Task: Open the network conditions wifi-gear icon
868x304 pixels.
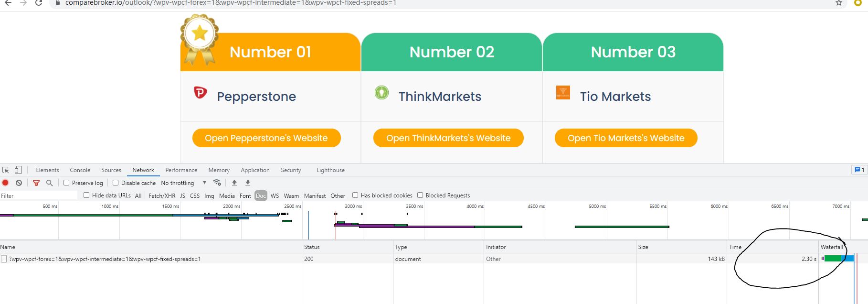Action: pos(217,183)
